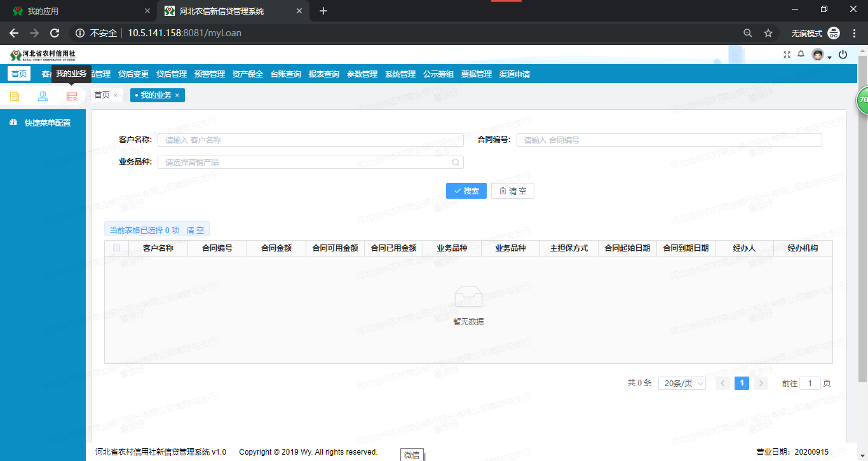
Task: Click the 搜索 search button
Action: 466,190
